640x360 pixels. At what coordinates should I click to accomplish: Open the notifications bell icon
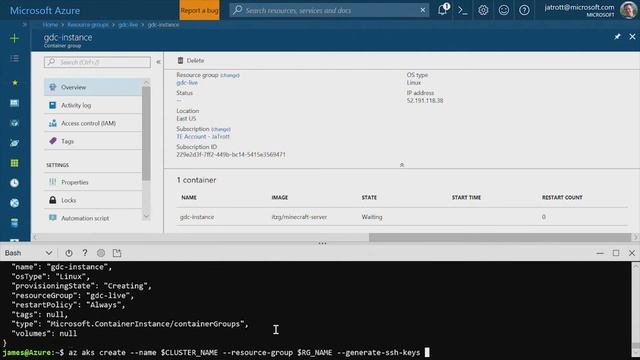click(x=443, y=9)
